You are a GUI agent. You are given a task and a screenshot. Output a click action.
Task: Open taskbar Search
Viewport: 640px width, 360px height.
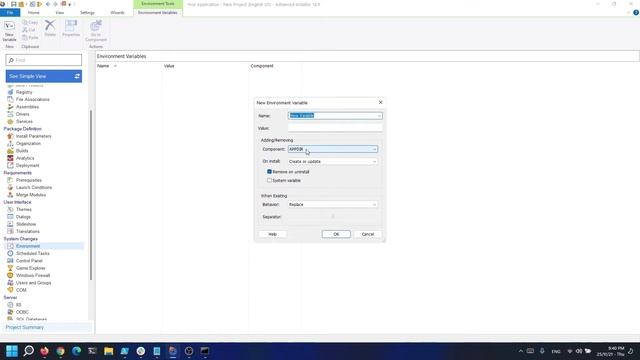(x=28, y=351)
